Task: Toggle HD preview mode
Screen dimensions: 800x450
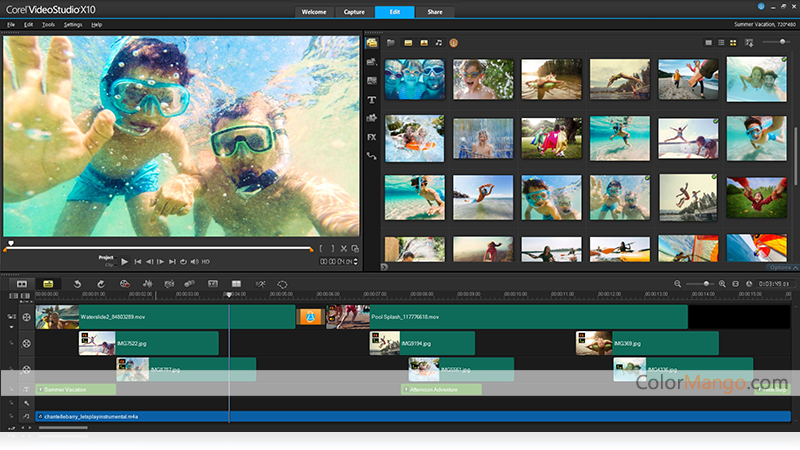Action: (x=206, y=262)
